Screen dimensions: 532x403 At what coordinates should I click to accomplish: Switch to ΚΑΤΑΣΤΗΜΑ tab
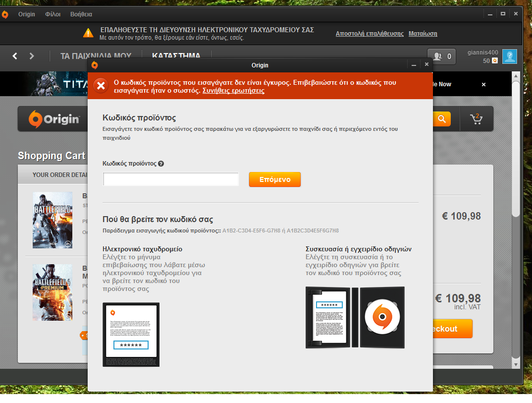click(176, 56)
